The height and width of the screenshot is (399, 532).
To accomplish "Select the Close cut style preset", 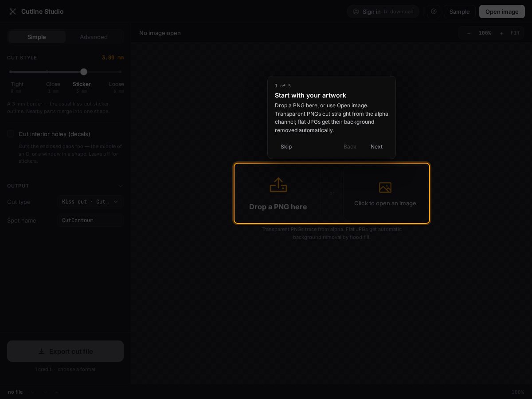I will click(x=53, y=87).
